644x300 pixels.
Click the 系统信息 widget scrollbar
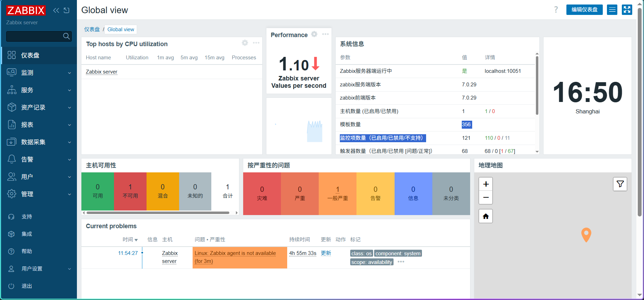(537, 85)
